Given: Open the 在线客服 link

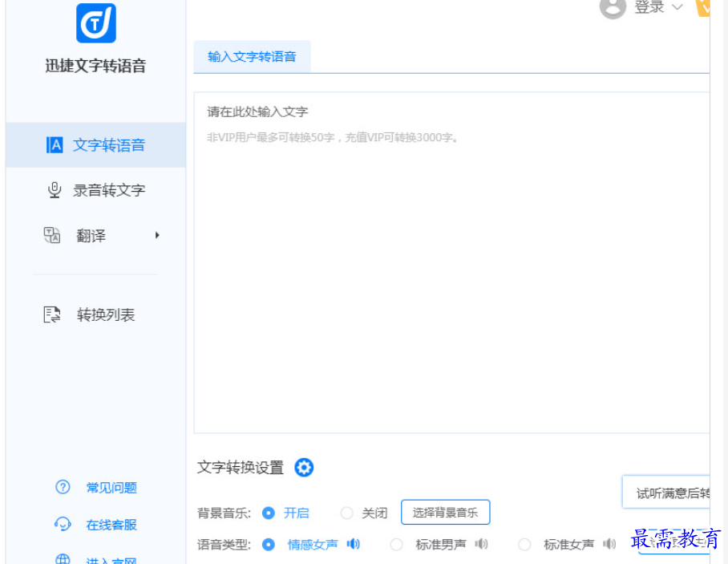Looking at the screenshot, I should pos(112,525).
